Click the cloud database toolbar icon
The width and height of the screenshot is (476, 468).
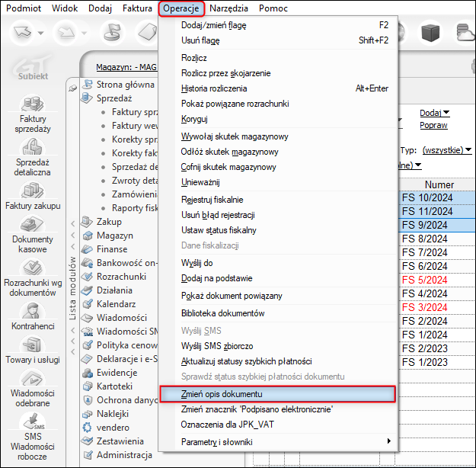[465, 32]
